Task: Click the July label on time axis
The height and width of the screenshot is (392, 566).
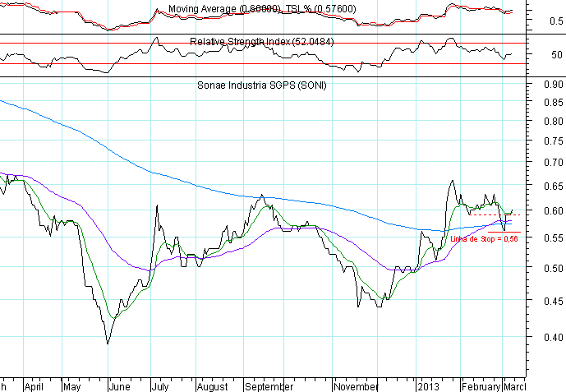Action: coord(160,387)
